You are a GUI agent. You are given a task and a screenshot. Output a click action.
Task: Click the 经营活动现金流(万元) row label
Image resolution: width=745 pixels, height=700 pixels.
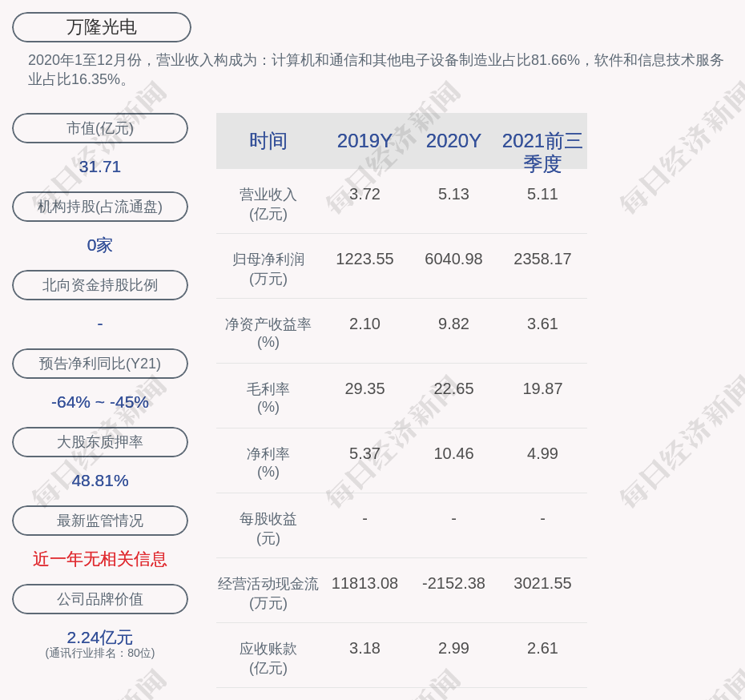pos(268,593)
